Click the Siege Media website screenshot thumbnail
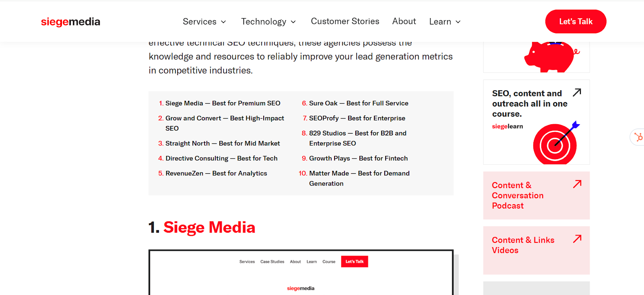Screen dimensions: 644x295 [x=301, y=272]
